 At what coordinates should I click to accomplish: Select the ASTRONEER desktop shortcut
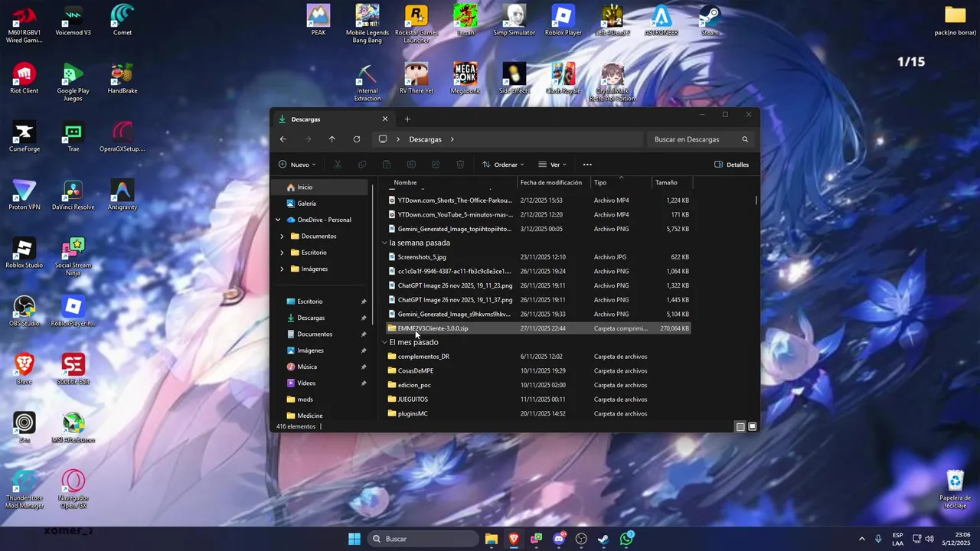[661, 21]
